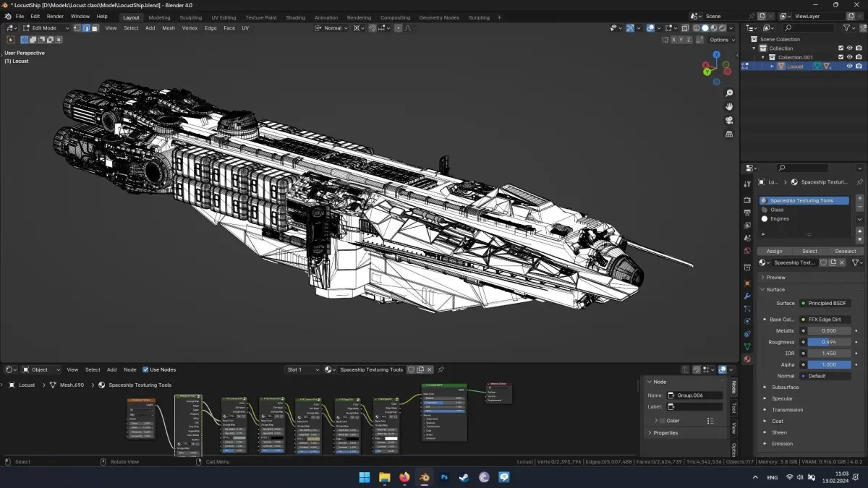Toggle proportional editing in header
Image resolution: width=868 pixels, height=488 pixels.
point(399,28)
